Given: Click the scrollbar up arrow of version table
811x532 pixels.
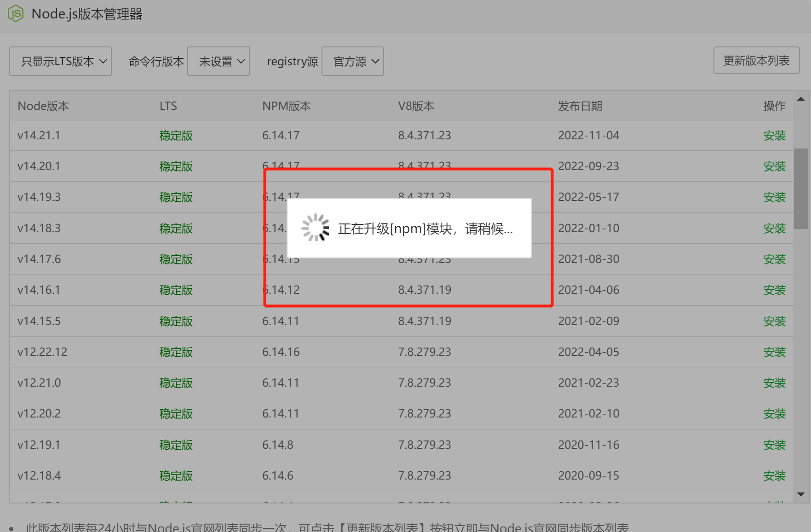Looking at the screenshot, I should tap(800, 99).
